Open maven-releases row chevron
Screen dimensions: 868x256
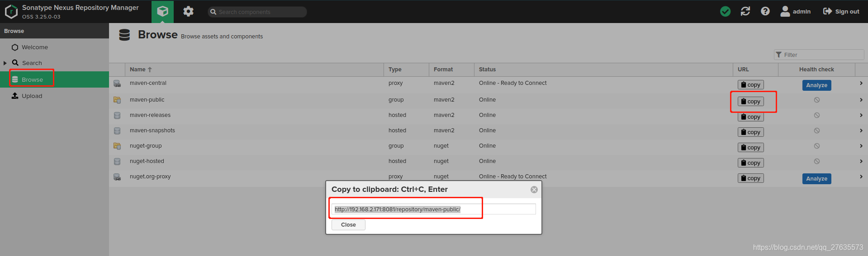(x=861, y=115)
